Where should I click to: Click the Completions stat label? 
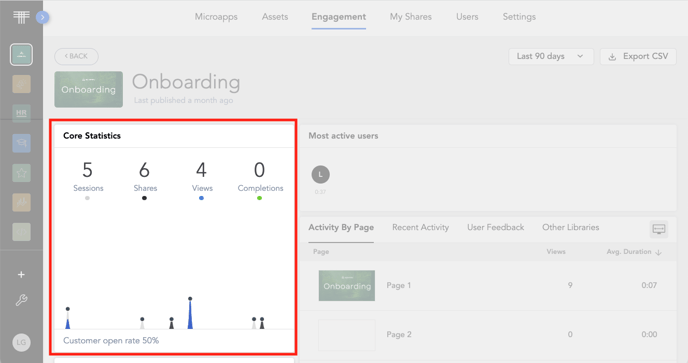[260, 188]
